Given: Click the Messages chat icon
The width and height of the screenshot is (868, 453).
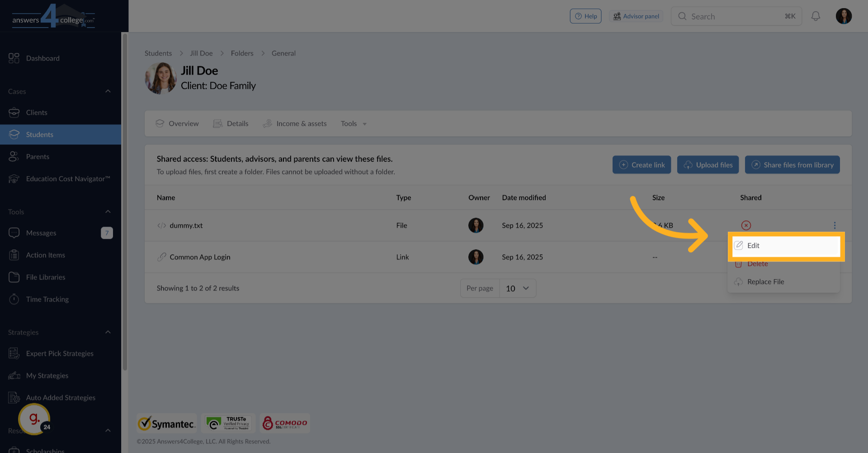Looking at the screenshot, I should point(14,233).
